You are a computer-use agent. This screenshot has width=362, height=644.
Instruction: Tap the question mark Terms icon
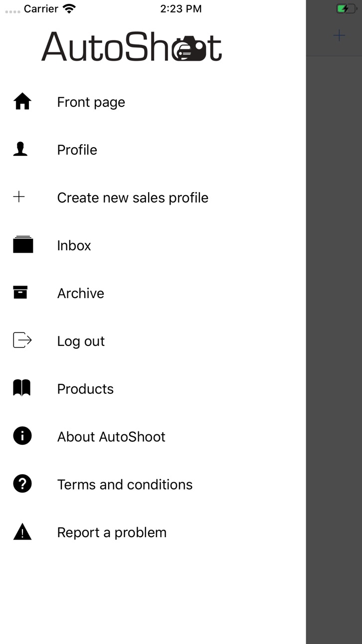click(22, 484)
